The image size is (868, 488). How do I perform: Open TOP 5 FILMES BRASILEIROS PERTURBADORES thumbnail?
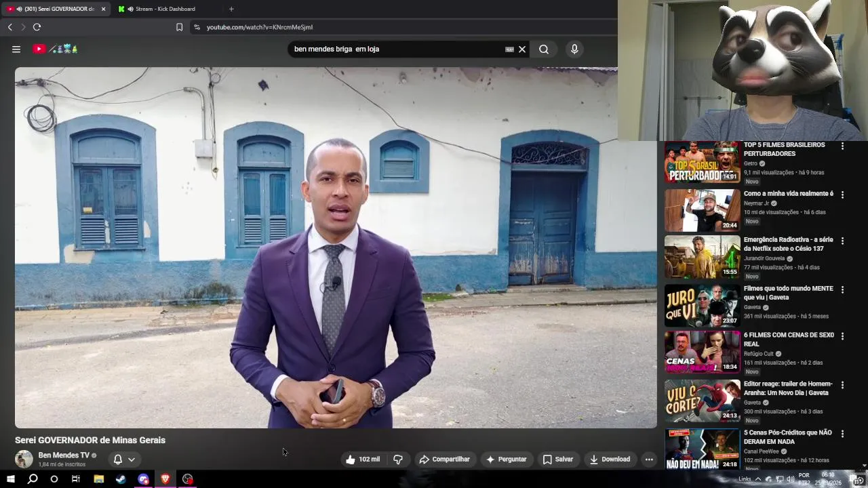(x=702, y=162)
